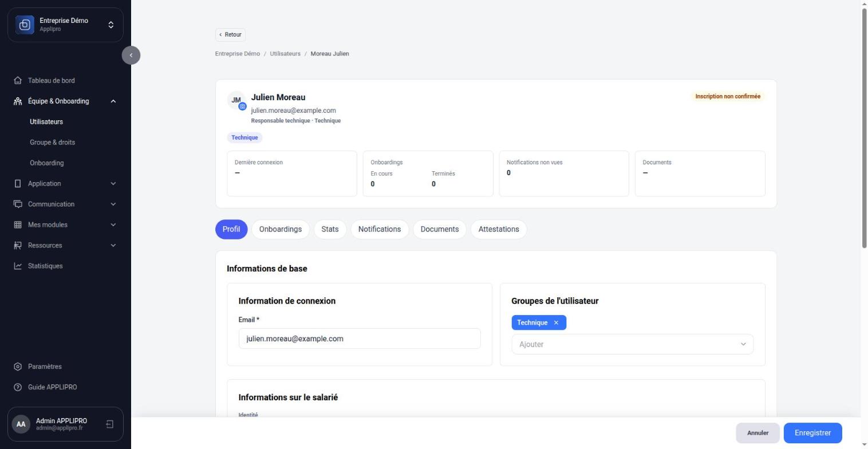868x449 pixels.
Task: Click the AA admin avatar
Action: coord(21,424)
